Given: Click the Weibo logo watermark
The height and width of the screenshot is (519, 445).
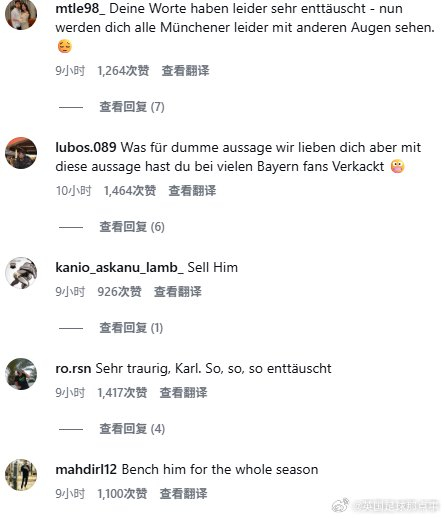Looking at the screenshot, I should pos(340,505).
